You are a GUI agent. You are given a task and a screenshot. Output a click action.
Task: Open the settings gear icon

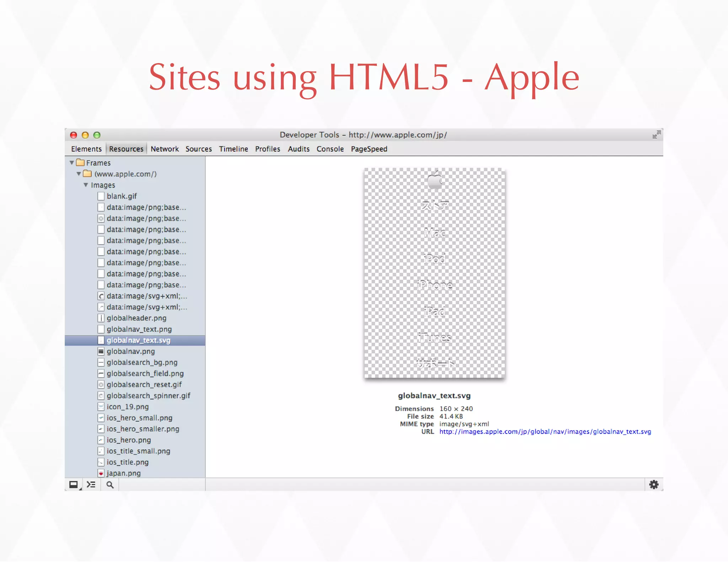[x=654, y=485]
